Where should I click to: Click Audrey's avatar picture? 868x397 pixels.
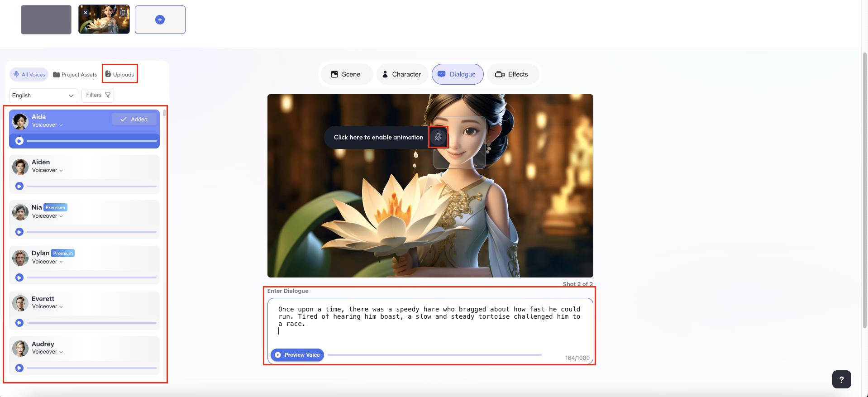coord(20,348)
